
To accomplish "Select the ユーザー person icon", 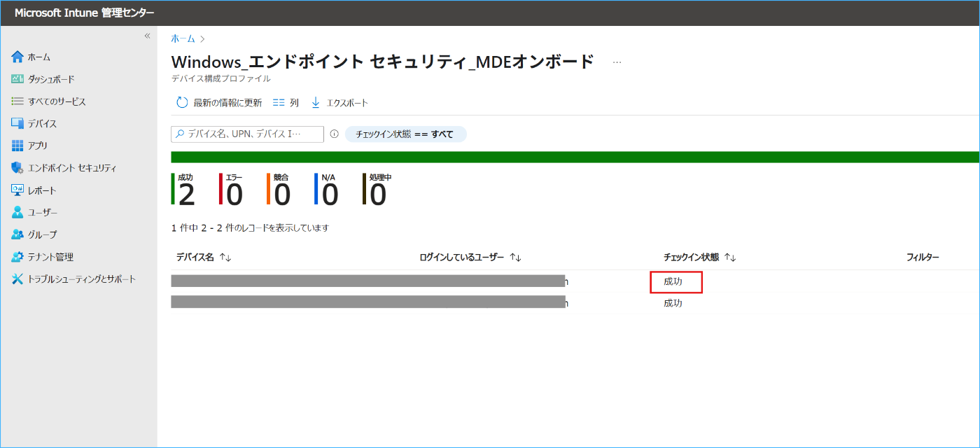I will [17, 212].
